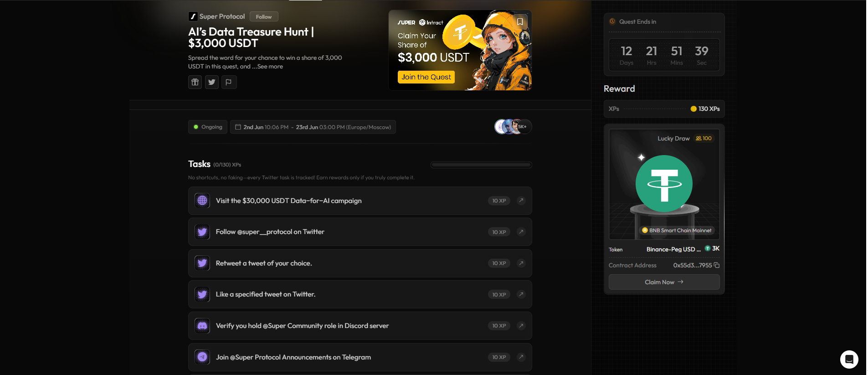Screen dimensions: 868x375
Task: Click the Telegram icon on the Join Announcements task
Action: click(x=202, y=357)
